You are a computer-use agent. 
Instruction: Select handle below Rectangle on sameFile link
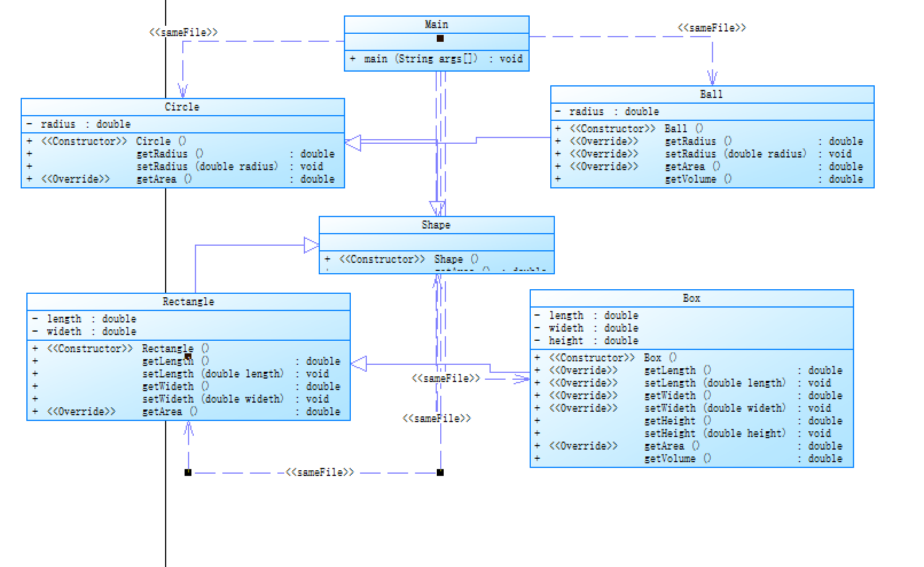click(x=188, y=472)
